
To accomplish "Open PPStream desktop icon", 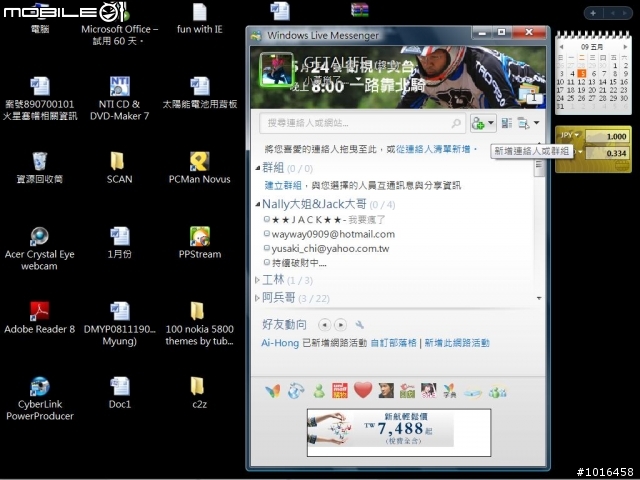I will point(200,242).
